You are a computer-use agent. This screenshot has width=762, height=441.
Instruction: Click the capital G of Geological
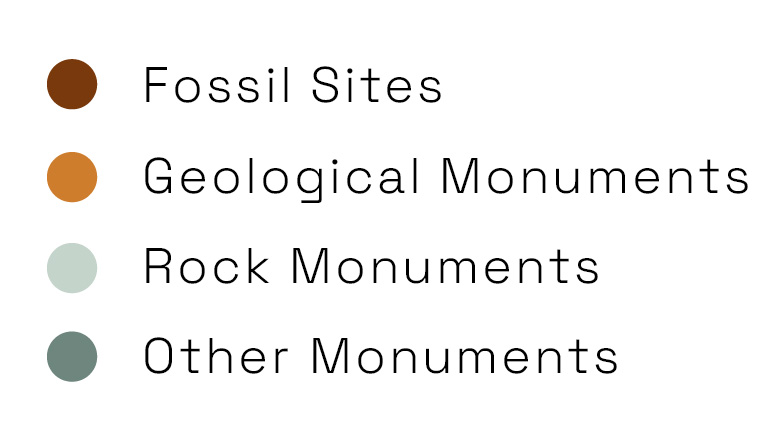coord(158,176)
